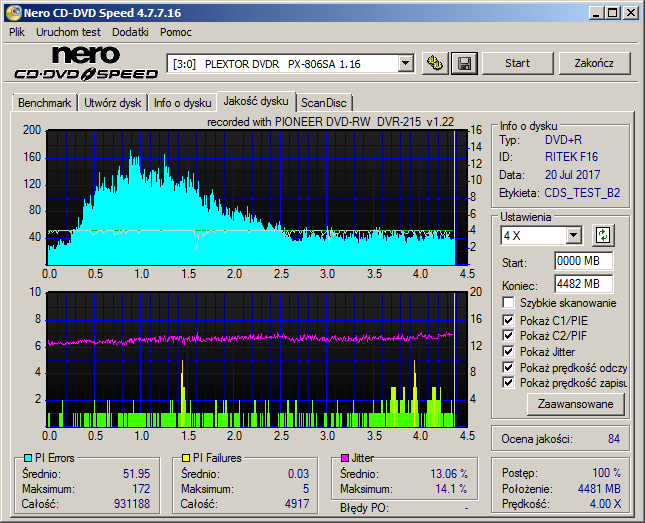Minimize the Nero window
This screenshot has height=523, width=645.
pyautogui.click(x=596, y=13)
